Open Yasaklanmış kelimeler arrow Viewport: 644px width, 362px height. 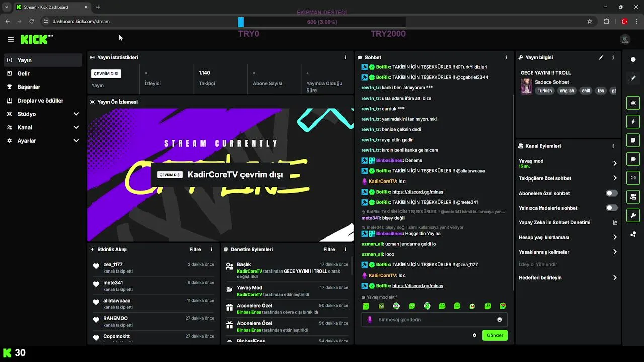615,252
